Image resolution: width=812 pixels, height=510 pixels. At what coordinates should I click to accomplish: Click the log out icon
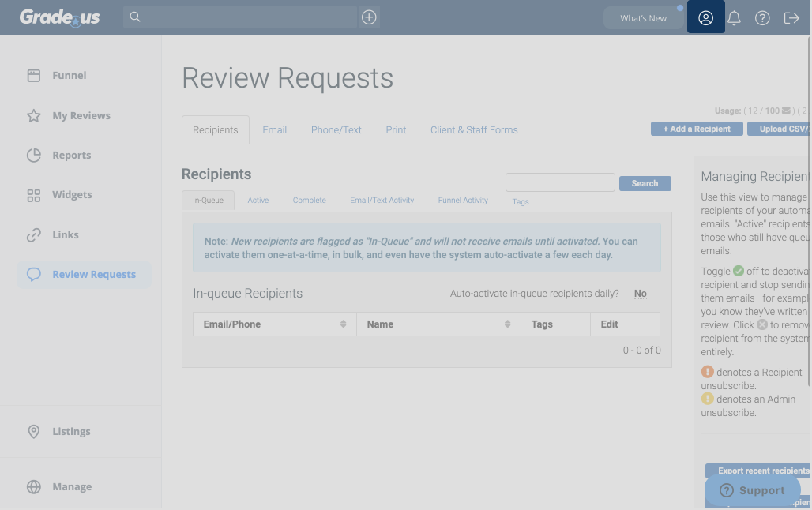coord(791,18)
